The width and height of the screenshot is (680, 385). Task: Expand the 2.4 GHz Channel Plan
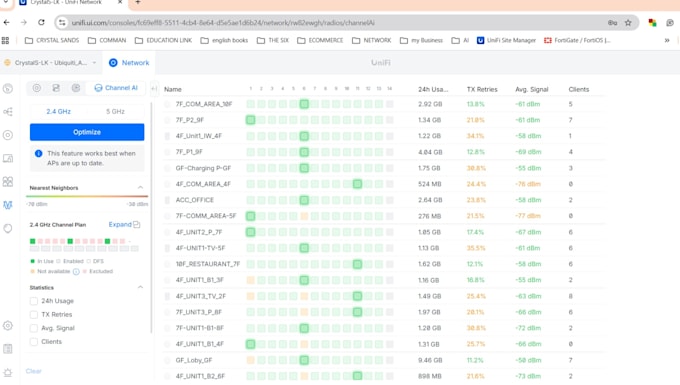124,225
